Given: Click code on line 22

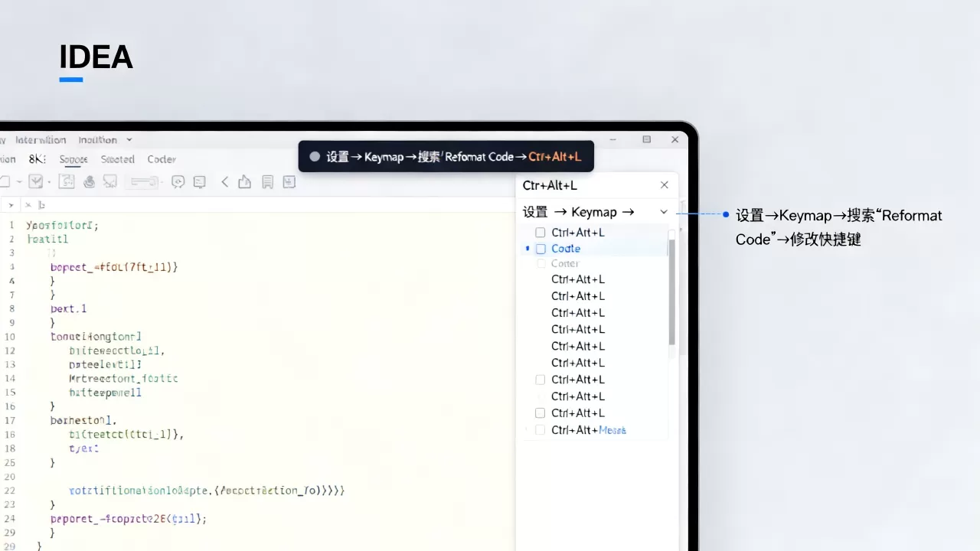Looking at the screenshot, I should (207, 490).
